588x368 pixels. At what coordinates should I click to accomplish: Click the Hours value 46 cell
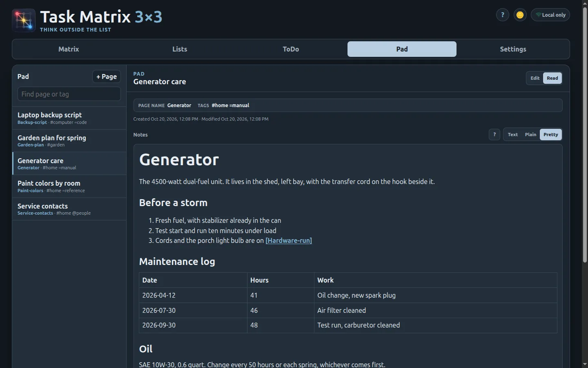[x=281, y=310]
